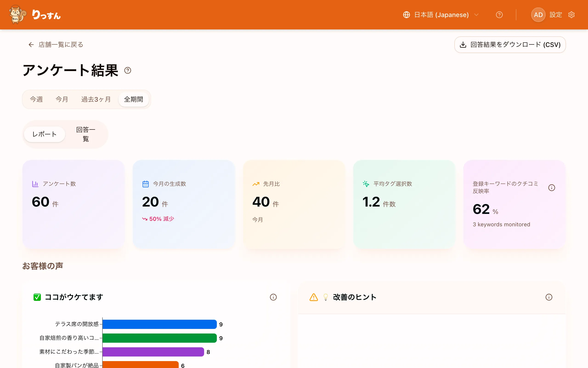Click bar chart icon on アンケート数 card
Screen dimensions: 588x368
(x=35, y=184)
